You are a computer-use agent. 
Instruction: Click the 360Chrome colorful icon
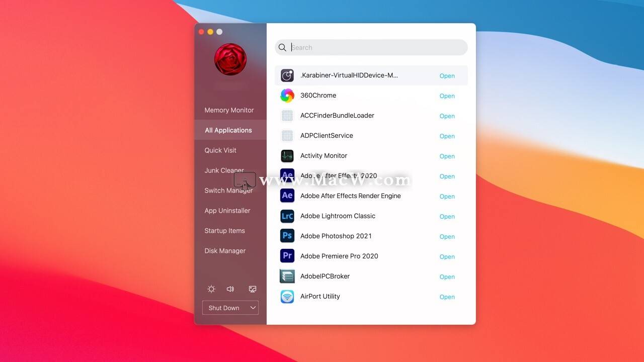(287, 96)
